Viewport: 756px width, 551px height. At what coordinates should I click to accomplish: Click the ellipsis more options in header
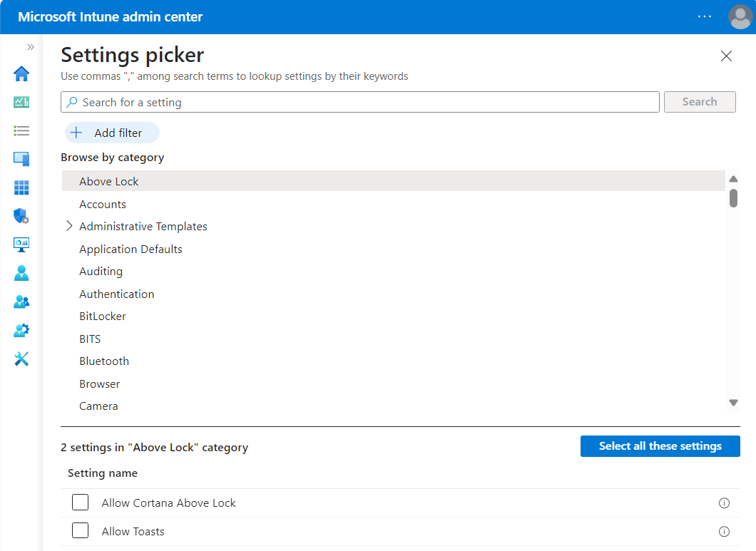(705, 17)
